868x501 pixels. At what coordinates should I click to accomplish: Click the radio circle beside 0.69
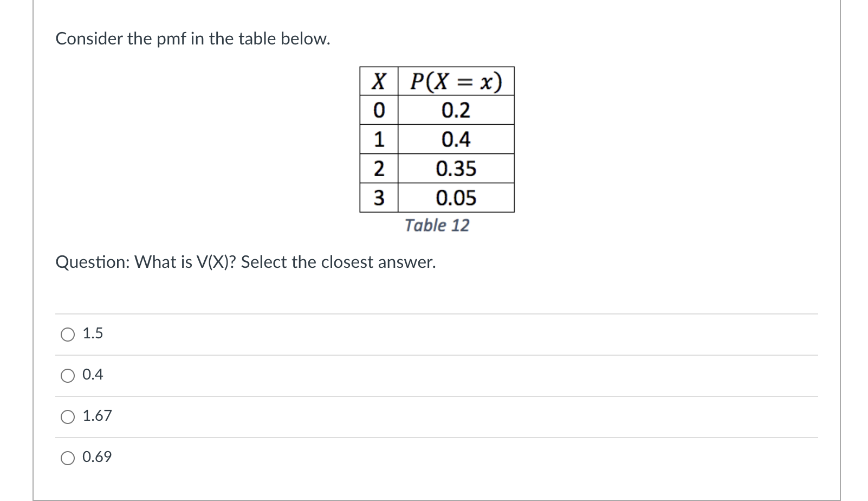click(68, 458)
